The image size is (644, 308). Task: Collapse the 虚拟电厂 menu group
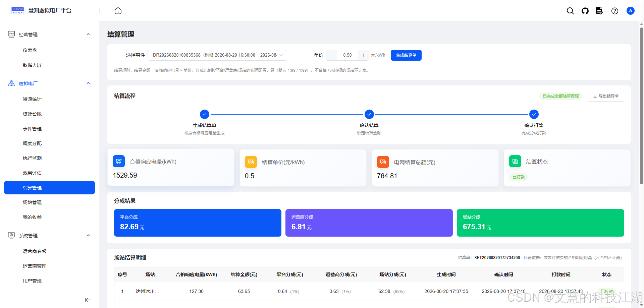point(88,83)
